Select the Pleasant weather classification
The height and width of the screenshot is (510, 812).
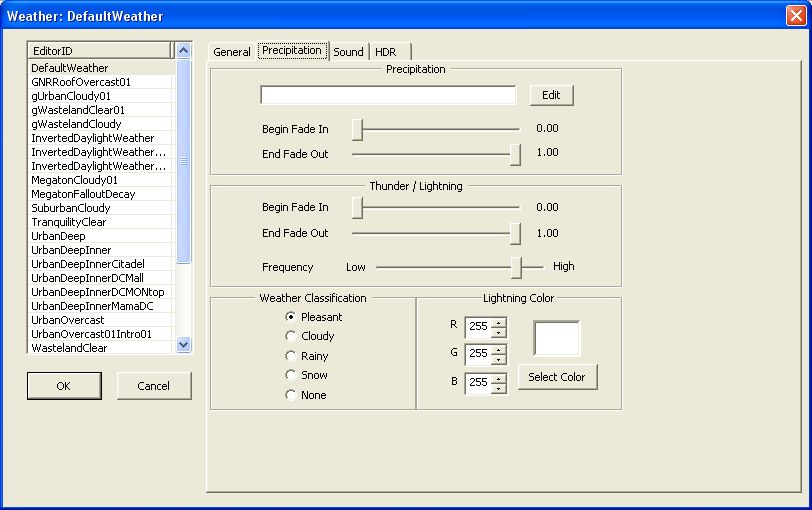(314, 317)
